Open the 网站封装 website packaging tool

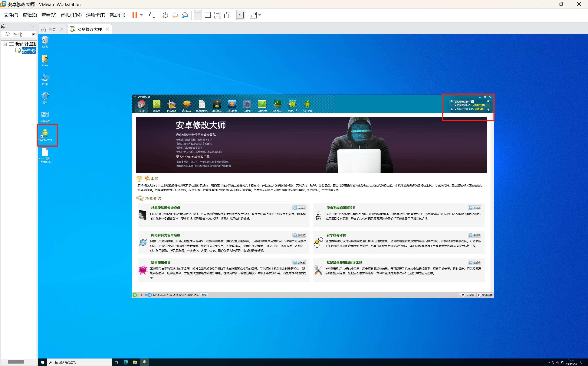pos(172,106)
